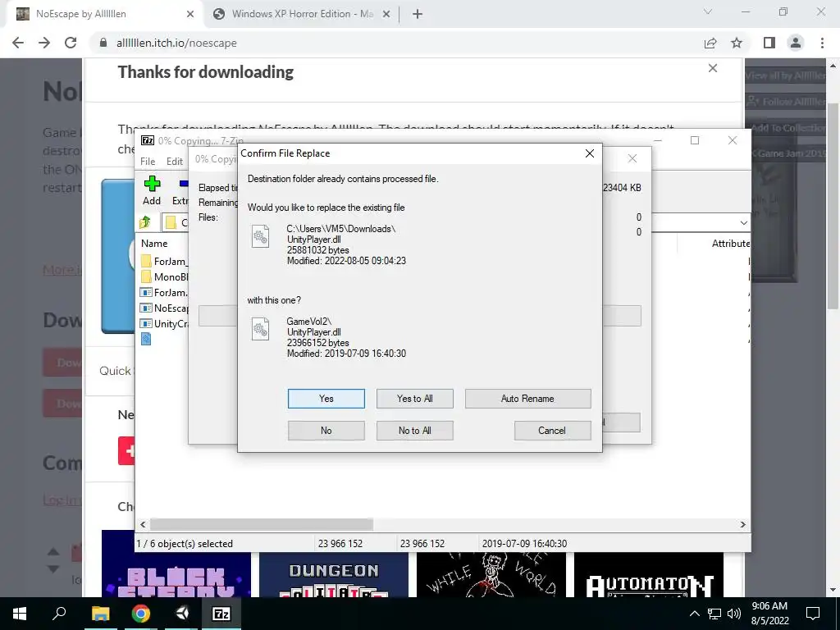Image resolution: width=840 pixels, height=630 pixels.
Task: Show hidden system tray icons
Action: pyautogui.click(x=694, y=614)
